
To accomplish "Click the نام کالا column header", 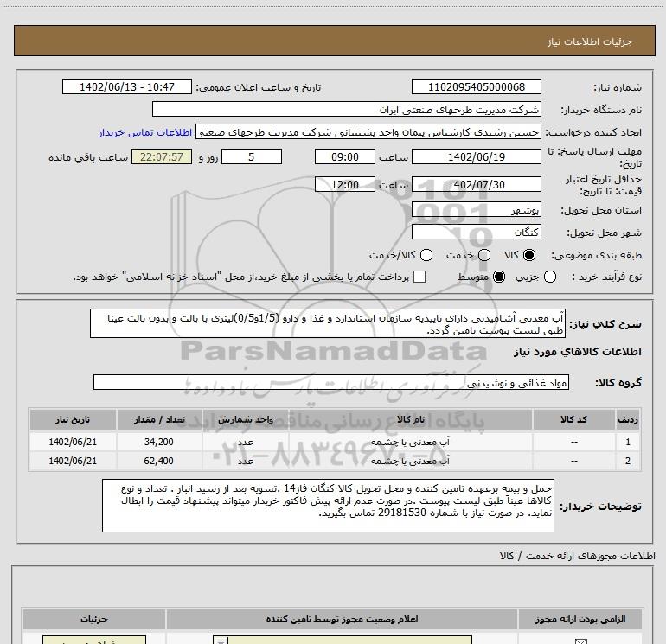I will pyautogui.click(x=410, y=419).
